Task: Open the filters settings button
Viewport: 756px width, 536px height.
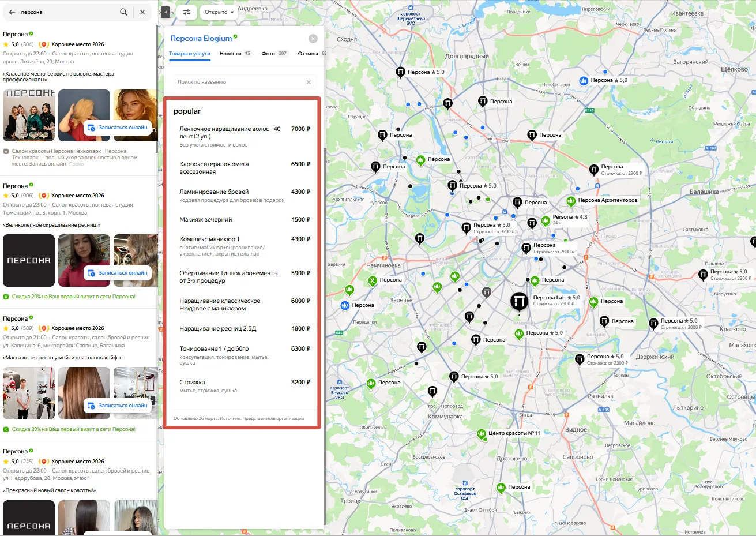Action: tap(187, 12)
